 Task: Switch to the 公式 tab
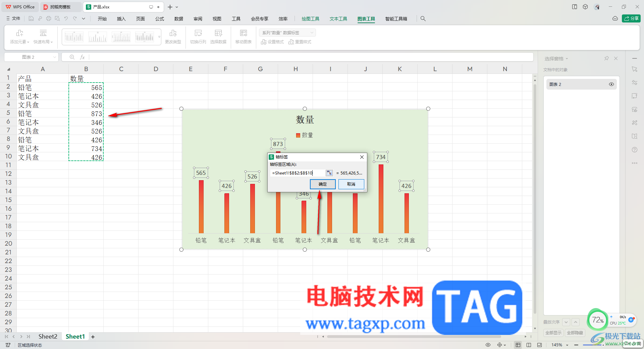tap(160, 19)
